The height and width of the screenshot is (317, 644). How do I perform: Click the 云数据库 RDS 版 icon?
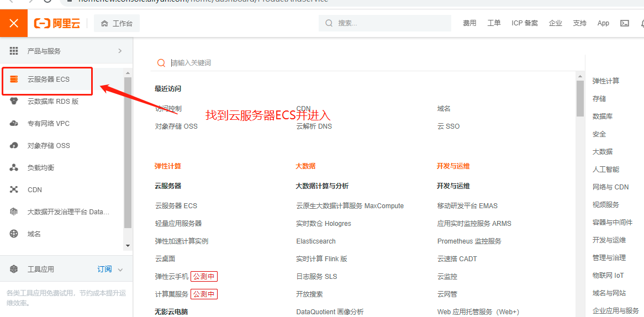(x=14, y=101)
